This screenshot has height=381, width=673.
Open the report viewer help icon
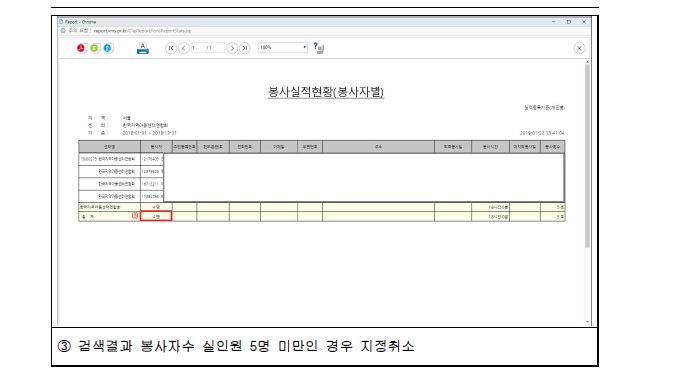point(318,48)
